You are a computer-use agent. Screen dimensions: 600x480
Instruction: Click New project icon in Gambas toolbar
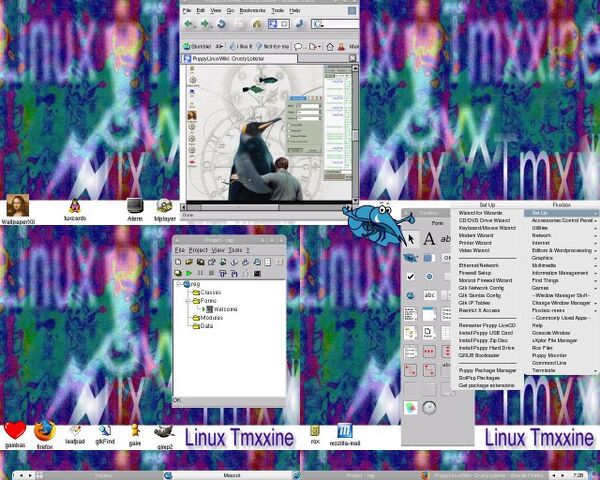[178, 262]
